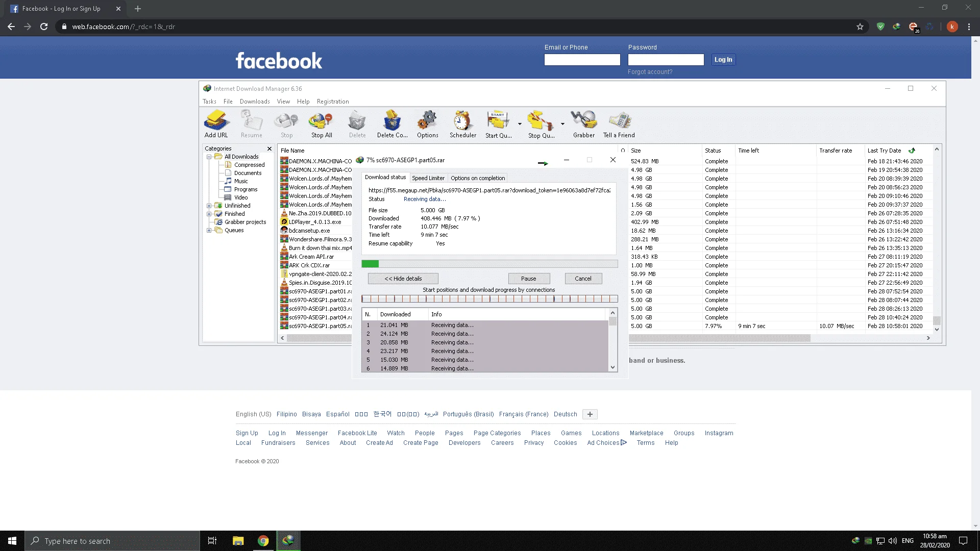Click the Start Queue toolbar icon

pos(498,124)
